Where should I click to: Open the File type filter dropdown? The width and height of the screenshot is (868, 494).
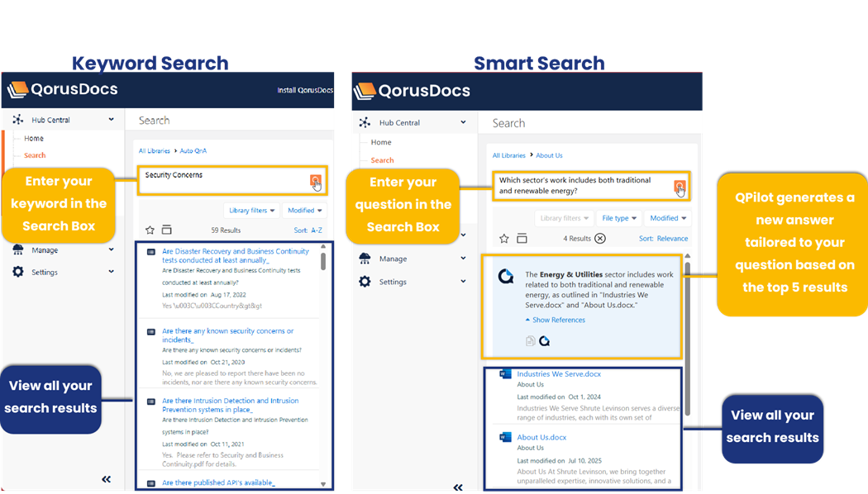click(x=619, y=218)
